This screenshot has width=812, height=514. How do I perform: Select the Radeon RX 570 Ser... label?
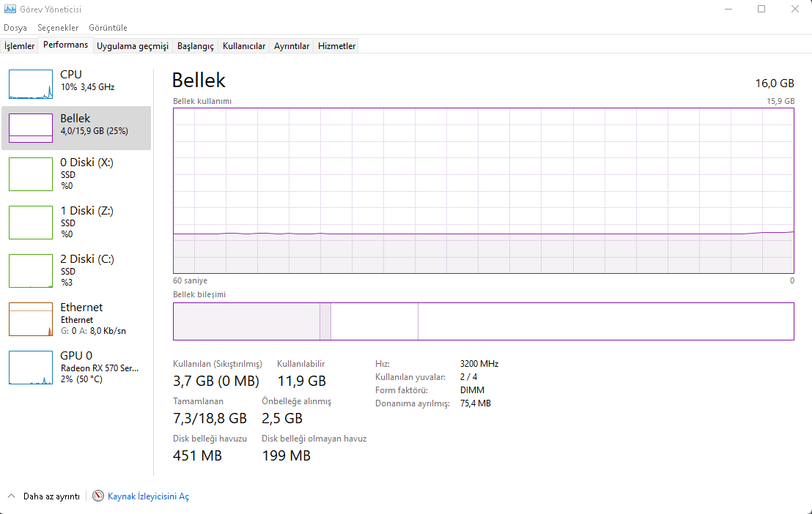100,368
